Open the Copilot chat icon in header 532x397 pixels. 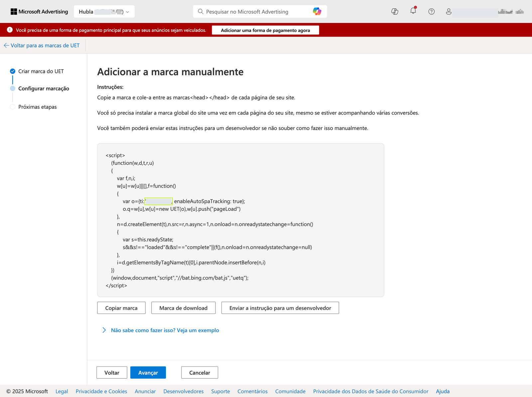[x=395, y=12]
